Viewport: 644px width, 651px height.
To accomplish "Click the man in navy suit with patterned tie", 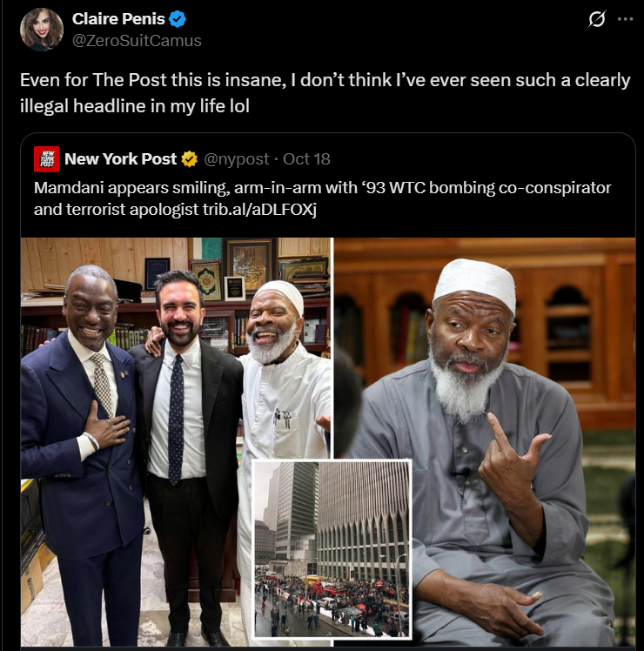I will click(x=83, y=436).
